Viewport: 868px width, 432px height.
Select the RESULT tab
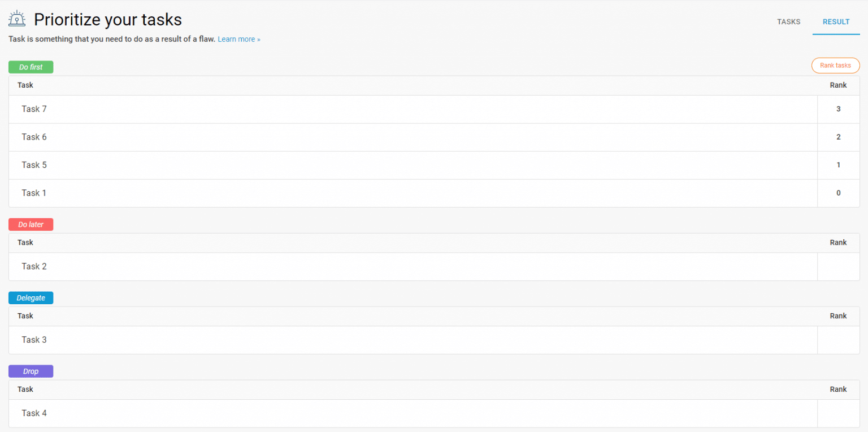(836, 22)
